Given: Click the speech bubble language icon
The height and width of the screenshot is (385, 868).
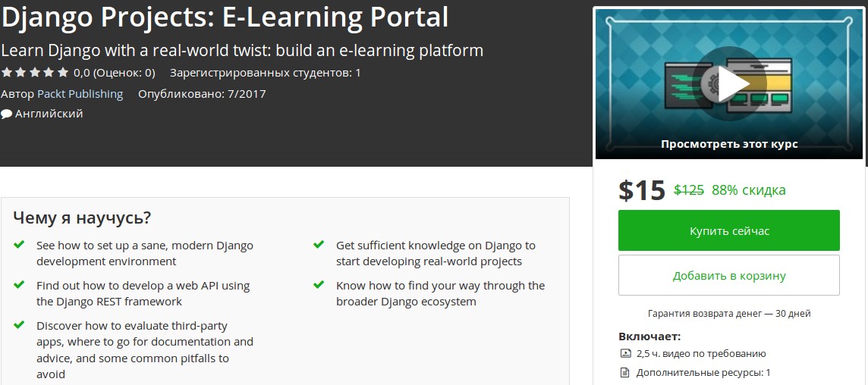Looking at the screenshot, I should coord(7,114).
